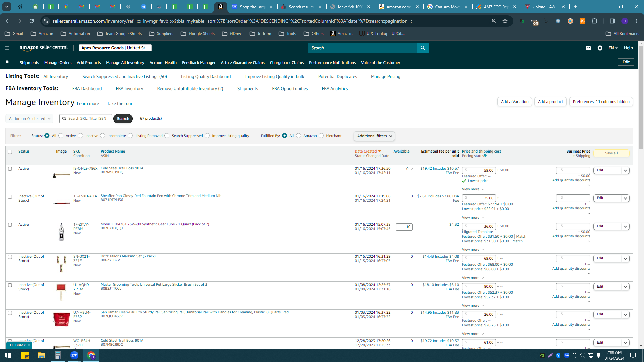Image resolution: width=644 pixels, height=362 pixels.
Task: Open Remove Unfulfillable Inventory (2) link
Action: (x=190, y=89)
